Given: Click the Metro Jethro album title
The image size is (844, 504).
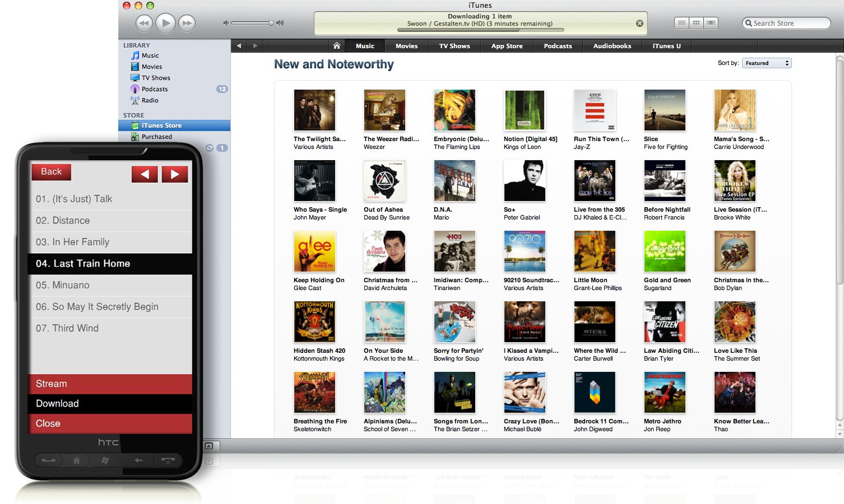Looking at the screenshot, I should tap(662, 422).
